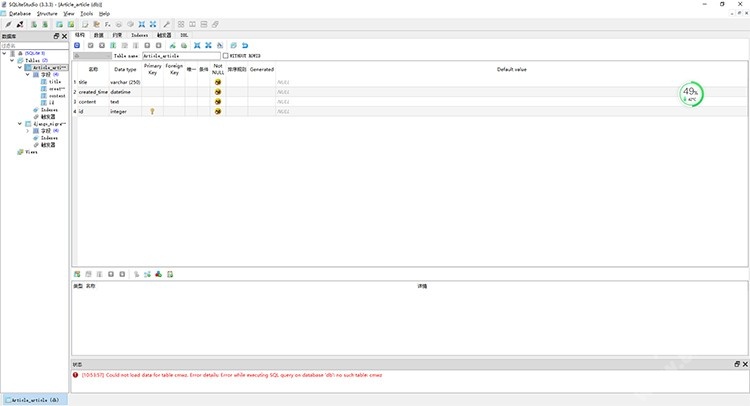This screenshot has width=750, height=406.
Task: Open the Help menu
Action: (104, 14)
